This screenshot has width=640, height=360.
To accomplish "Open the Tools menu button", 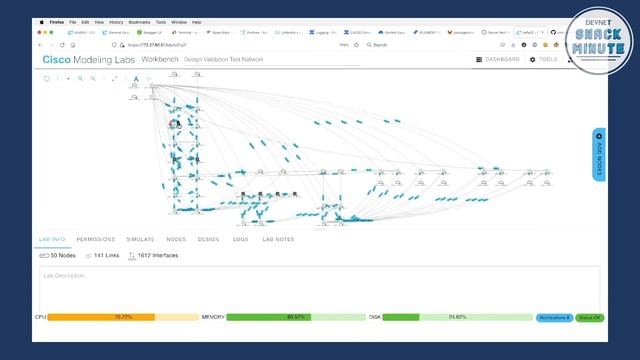I will pyautogui.click(x=543, y=60).
